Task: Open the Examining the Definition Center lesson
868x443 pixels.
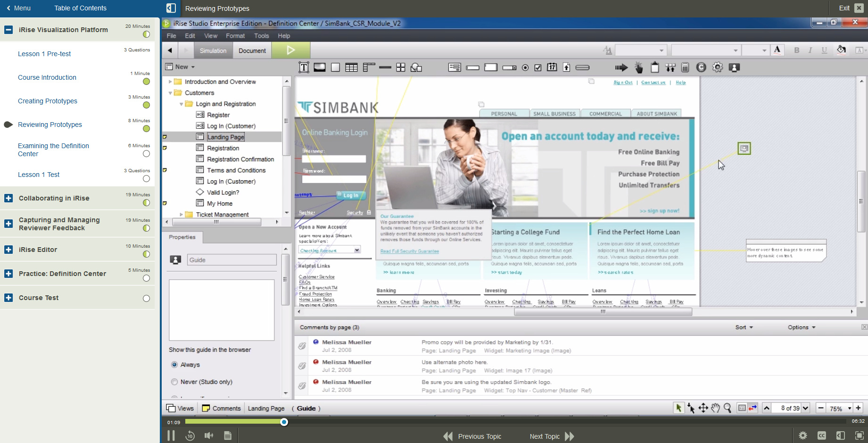Action: 53,150
